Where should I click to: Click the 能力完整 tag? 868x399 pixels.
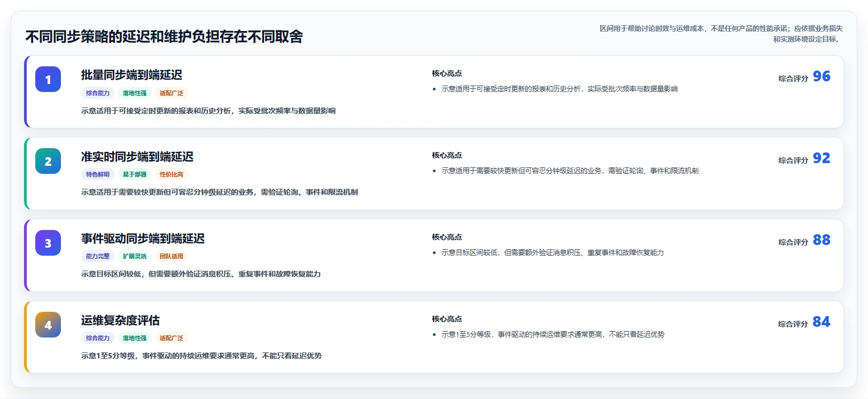click(98, 256)
